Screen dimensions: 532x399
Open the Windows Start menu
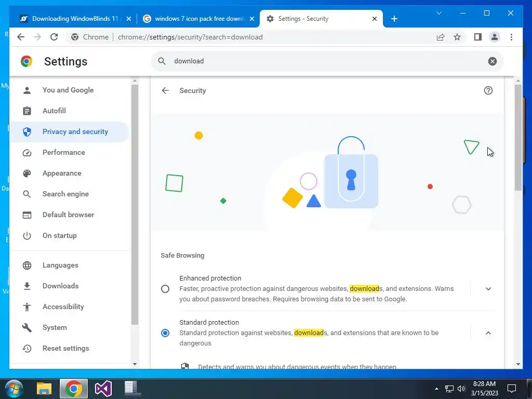(14, 389)
